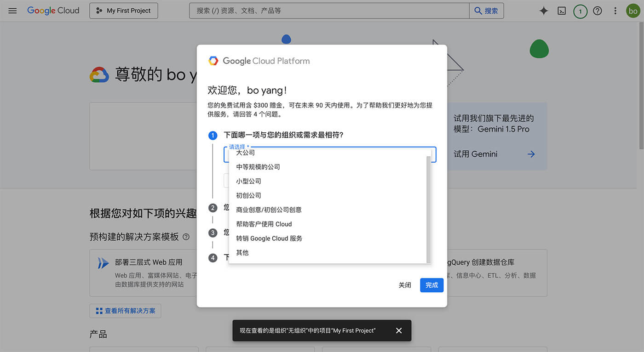This screenshot has width=644, height=352.
Task: Click the web app deployment solution icon
Action: pos(103,262)
